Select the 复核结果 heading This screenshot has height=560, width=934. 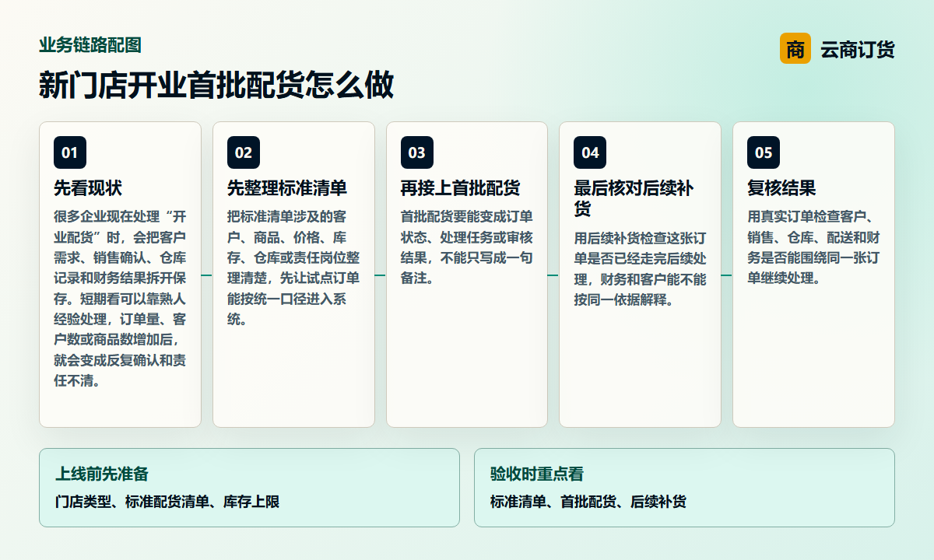781,188
